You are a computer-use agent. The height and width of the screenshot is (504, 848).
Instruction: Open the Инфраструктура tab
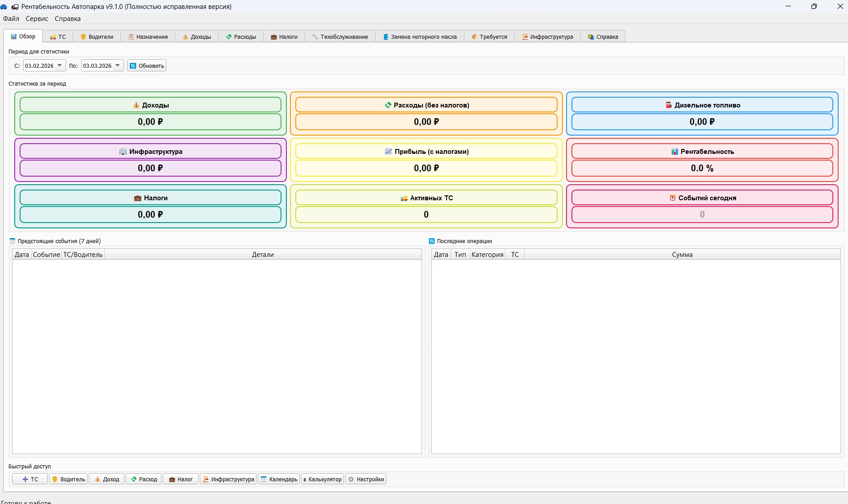pos(547,37)
